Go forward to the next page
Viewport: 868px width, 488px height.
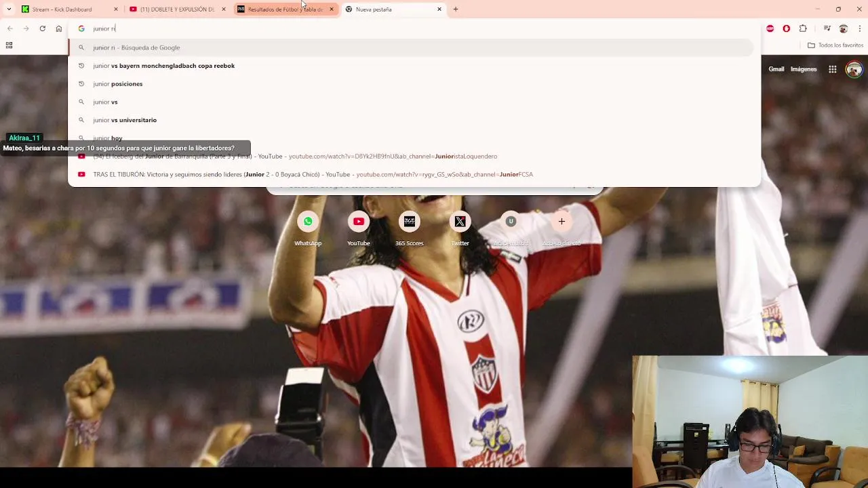(x=26, y=28)
